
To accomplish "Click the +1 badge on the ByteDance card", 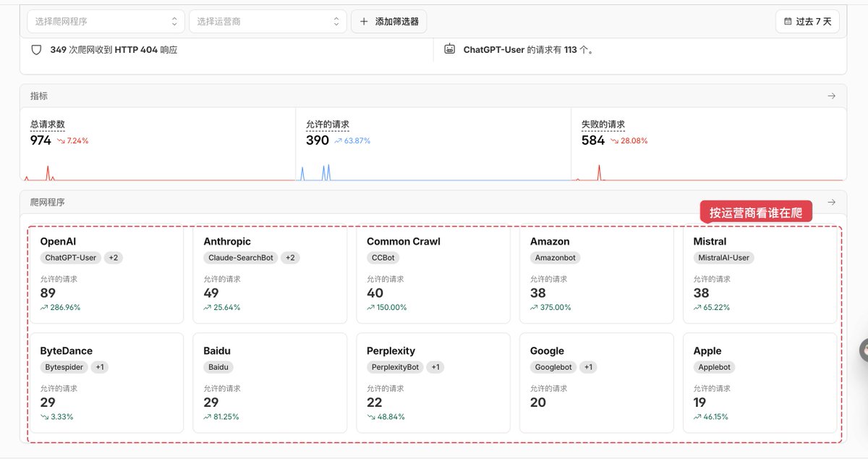I will click(100, 367).
